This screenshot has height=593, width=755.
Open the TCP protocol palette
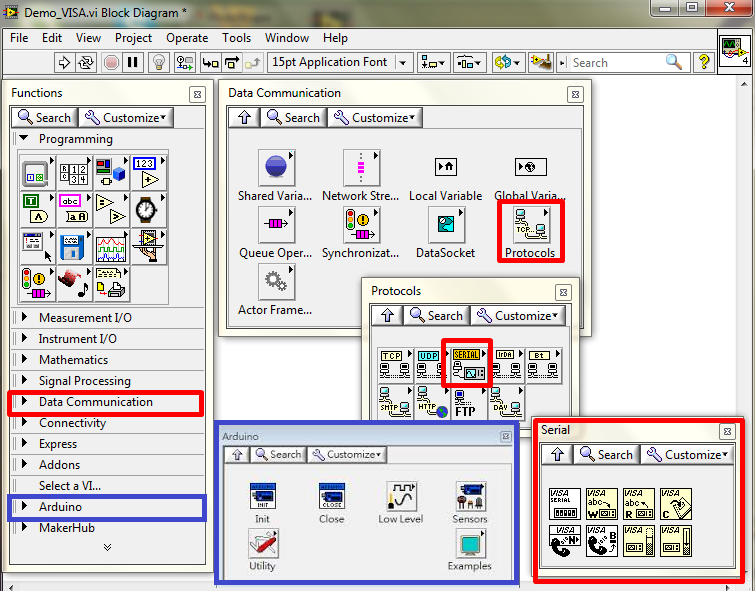point(395,365)
